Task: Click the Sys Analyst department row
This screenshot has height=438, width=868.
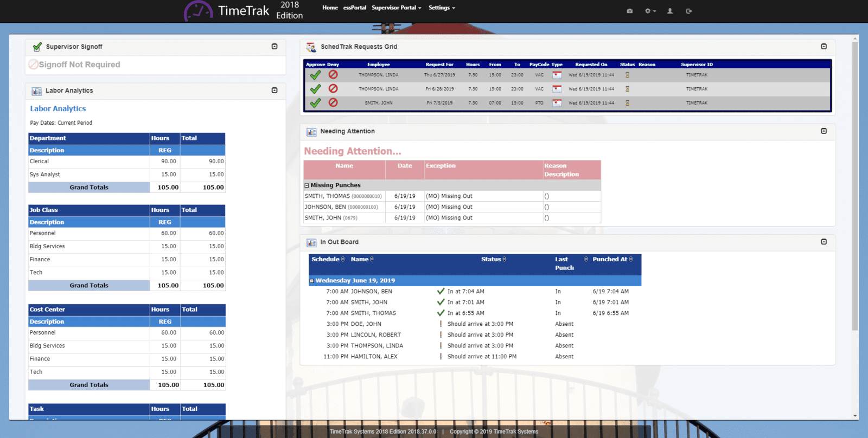Action: click(127, 175)
